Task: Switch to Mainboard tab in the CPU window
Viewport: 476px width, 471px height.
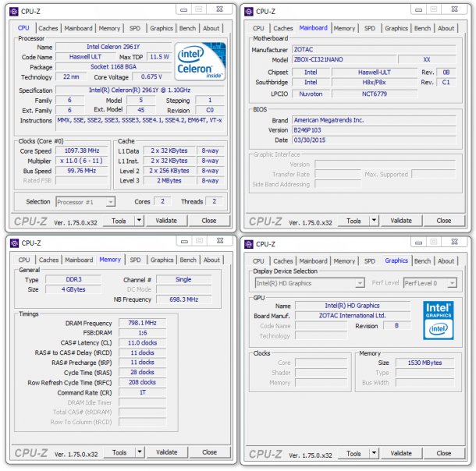Action: pyautogui.click(x=78, y=28)
